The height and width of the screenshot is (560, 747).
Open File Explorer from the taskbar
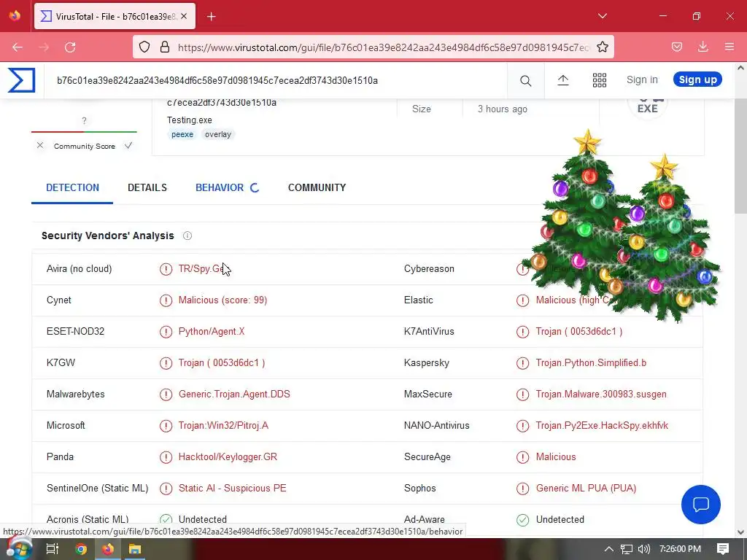point(135,549)
